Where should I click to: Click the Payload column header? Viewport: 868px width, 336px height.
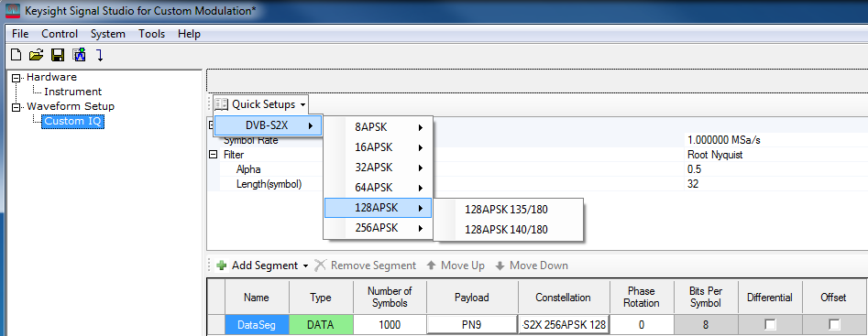(x=472, y=298)
